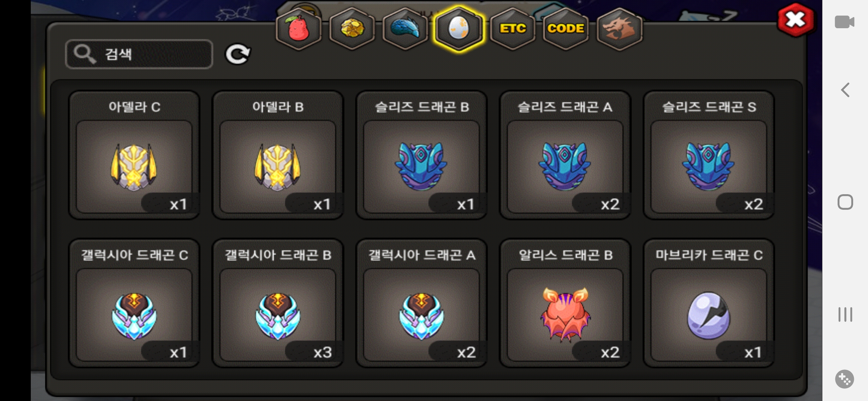Choose the 슬리즈 드래곤 B egg
868x401 pixels.
click(x=421, y=155)
